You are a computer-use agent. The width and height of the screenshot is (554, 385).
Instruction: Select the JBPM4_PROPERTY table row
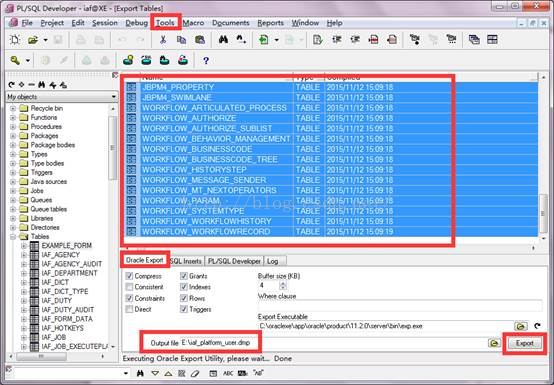(331, 87)
